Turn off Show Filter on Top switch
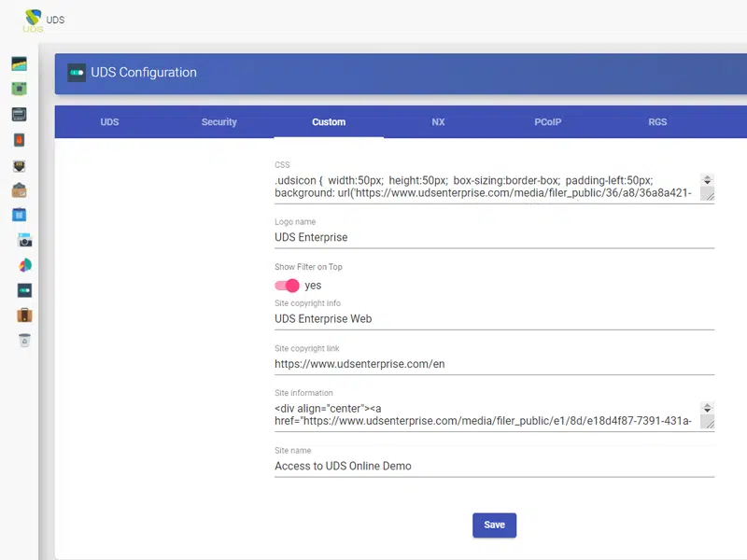 pos(287,286)
